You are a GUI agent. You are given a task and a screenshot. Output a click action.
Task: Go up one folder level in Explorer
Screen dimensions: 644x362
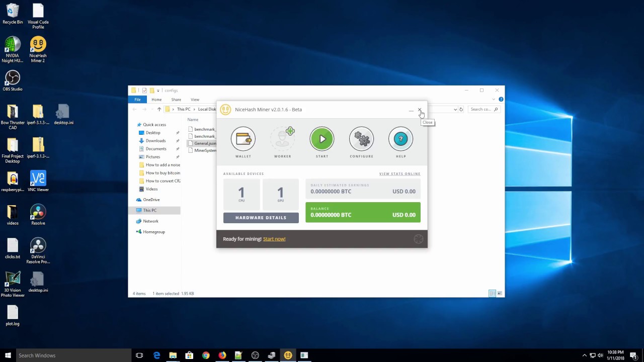pyautogui.click(x=159, y=109)
